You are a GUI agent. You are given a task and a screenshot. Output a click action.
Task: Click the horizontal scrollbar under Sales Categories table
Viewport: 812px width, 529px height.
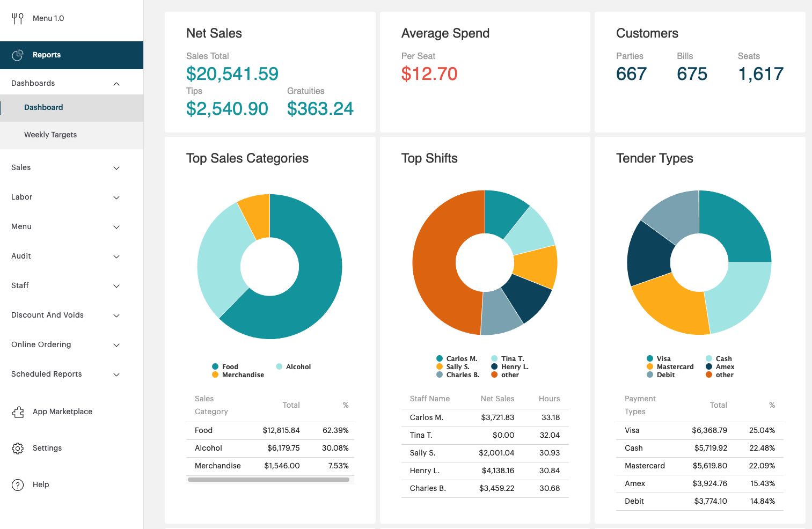(x=268, y=480)
